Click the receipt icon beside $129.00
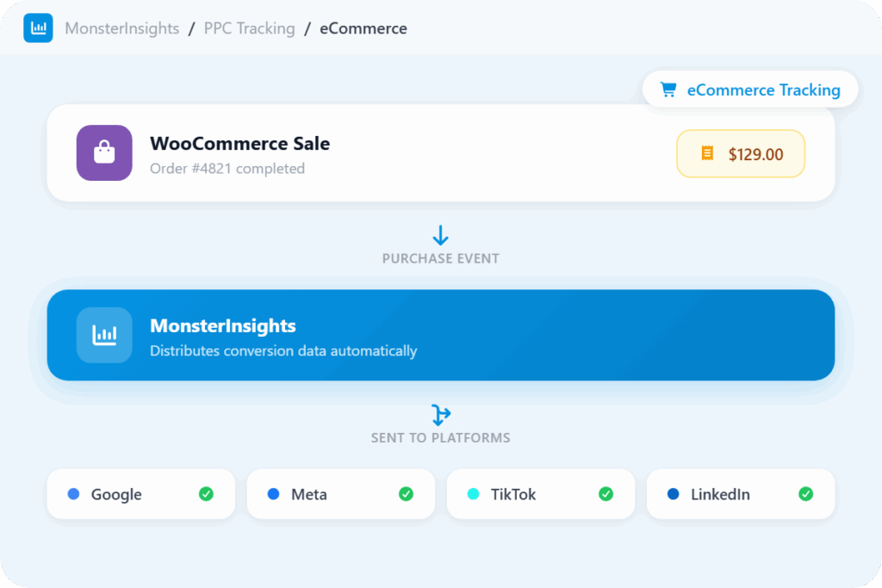 click(x=707, y=154)
